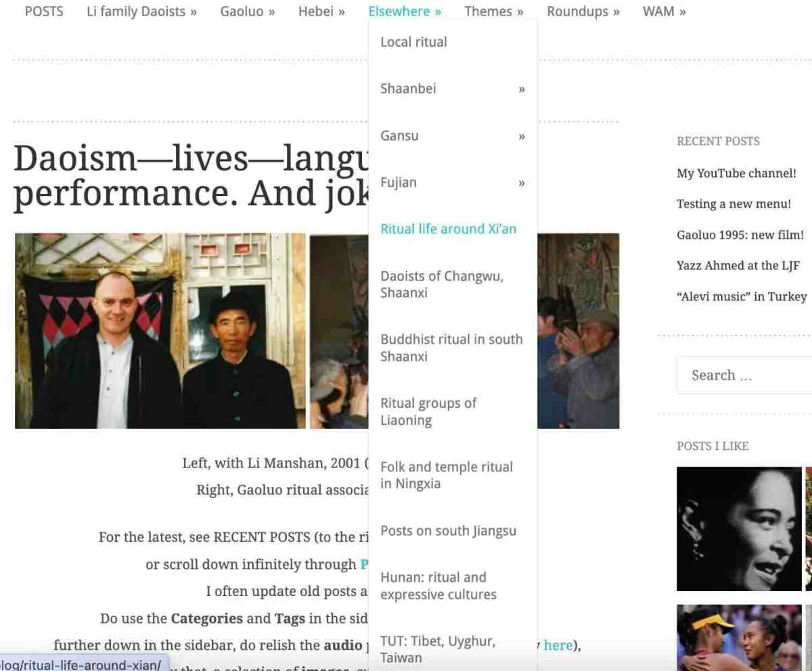Open the Hebei dropdown menu
The height and width of the screenshot is (671, 812).
click(321, 11)
